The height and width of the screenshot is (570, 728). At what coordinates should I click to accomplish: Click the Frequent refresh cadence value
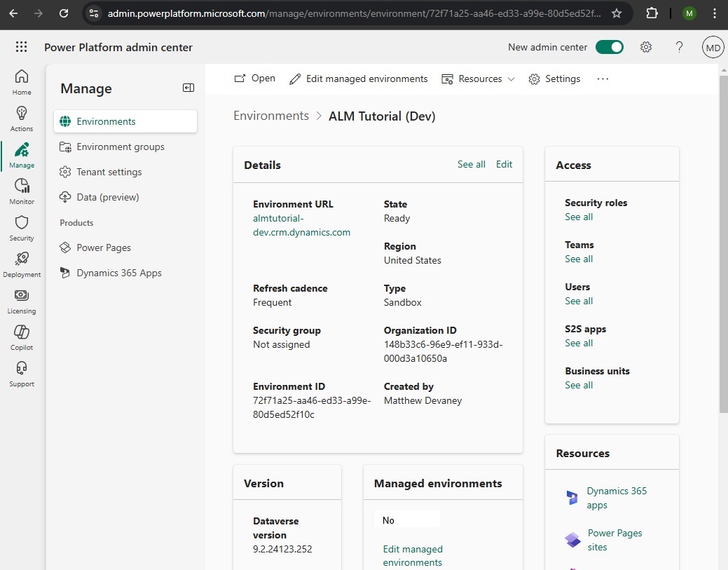point(272,302)
